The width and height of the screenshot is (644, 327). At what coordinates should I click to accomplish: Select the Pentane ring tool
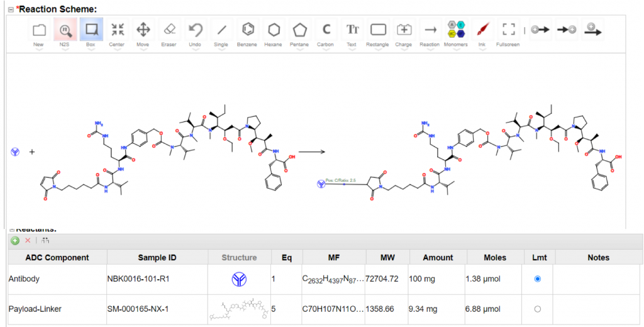[299, 30]
